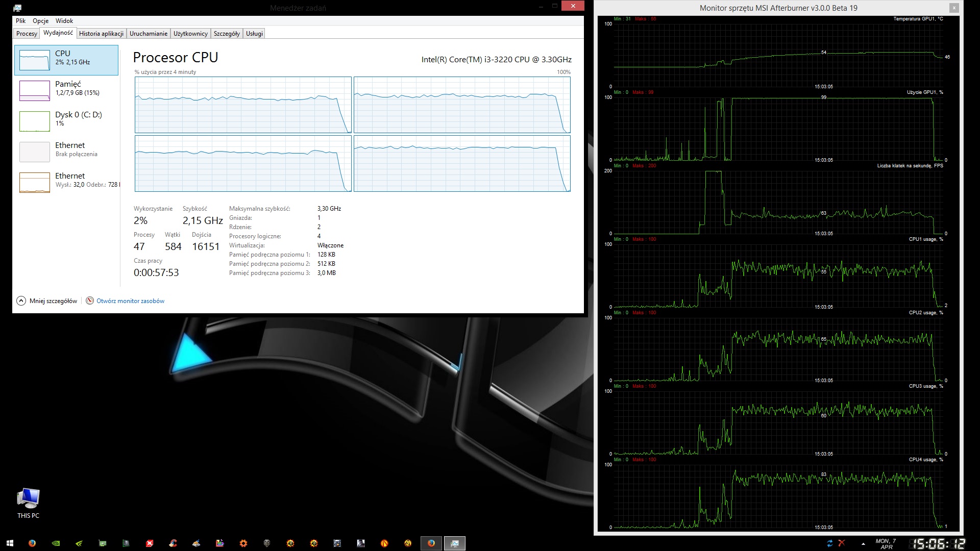
Task: Select Dysk 0 (C: D:) in the sidebar
Action: (66, 121)
